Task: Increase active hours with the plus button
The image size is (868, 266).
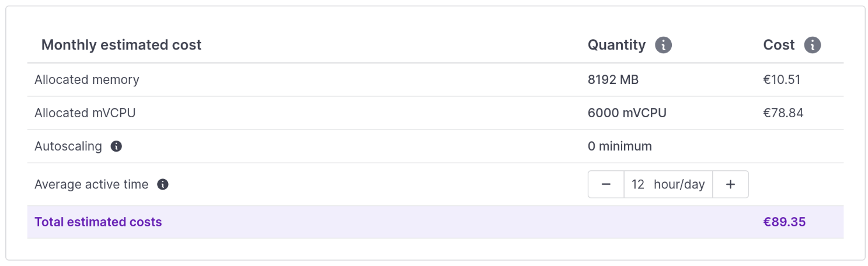Action: point(730,184)
